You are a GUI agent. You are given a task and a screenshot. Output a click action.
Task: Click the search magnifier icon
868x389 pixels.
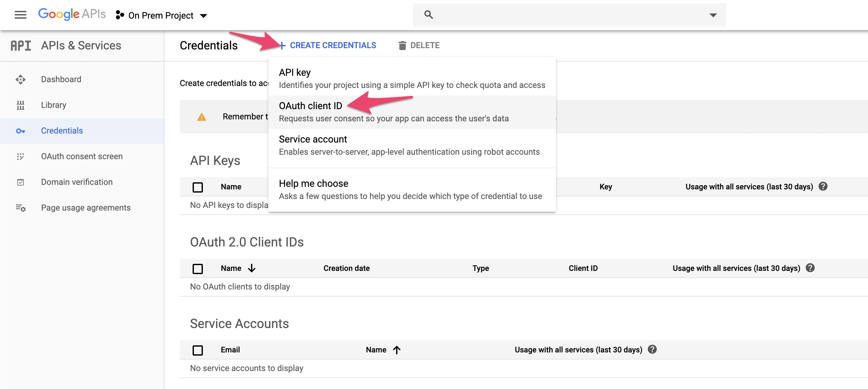(x=428, y=14)
